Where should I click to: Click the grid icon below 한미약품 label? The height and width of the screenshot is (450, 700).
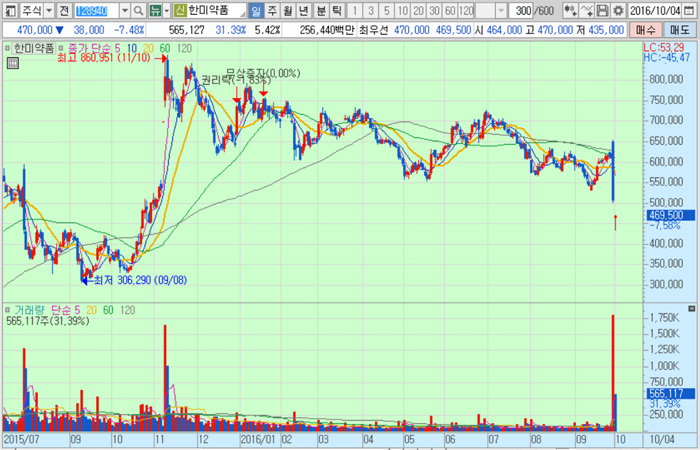point(12,63)
